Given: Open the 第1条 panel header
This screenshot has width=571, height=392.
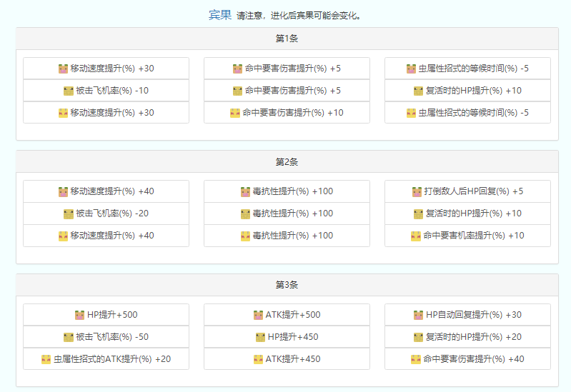Looking at the screenshot, I should coord(287,39).
